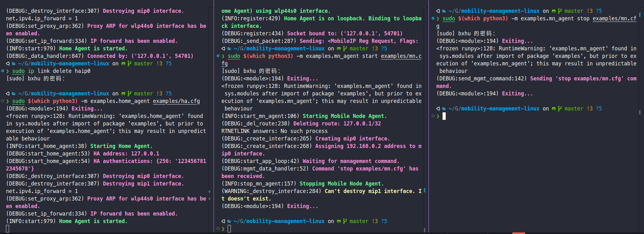Click Ubuntu icon in prompt above the home_agent command
The height and width of the screenshot is (234, 644).
click(x=8, y=94)
